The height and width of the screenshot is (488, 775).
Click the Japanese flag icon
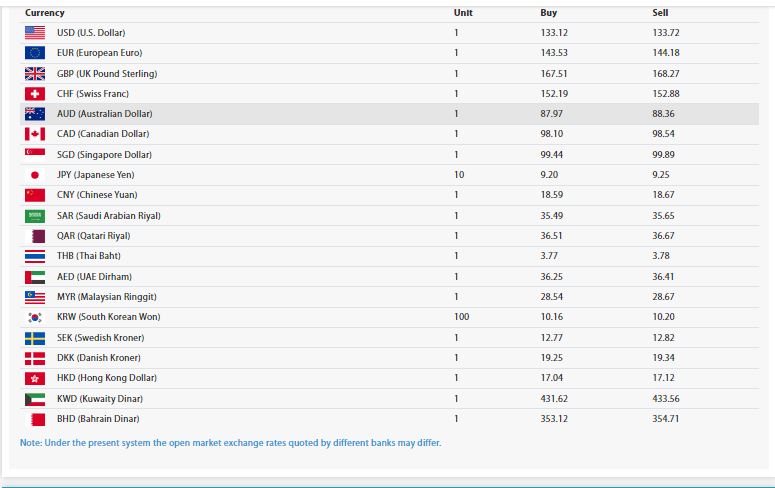[x=35, y=175]
